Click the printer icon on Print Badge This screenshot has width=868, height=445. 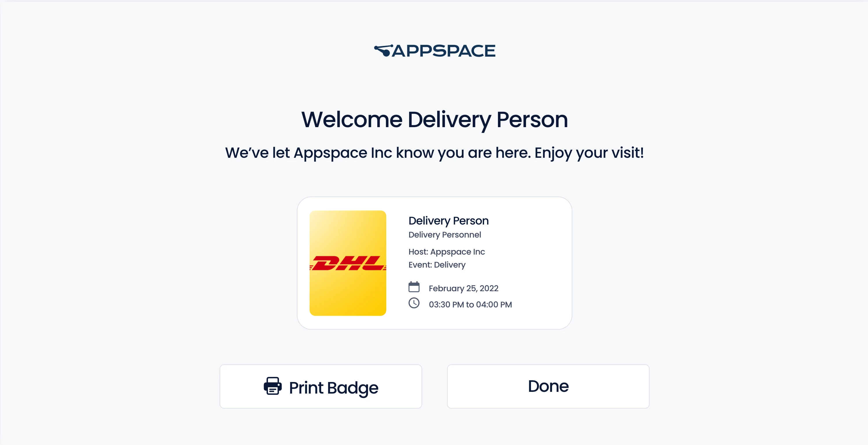click(272, 386)
